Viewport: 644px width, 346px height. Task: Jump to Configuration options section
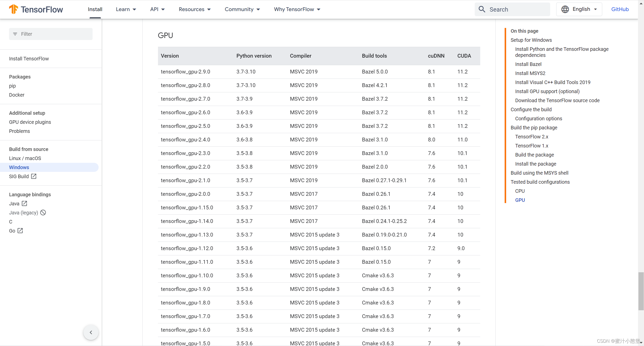[539, 119]
